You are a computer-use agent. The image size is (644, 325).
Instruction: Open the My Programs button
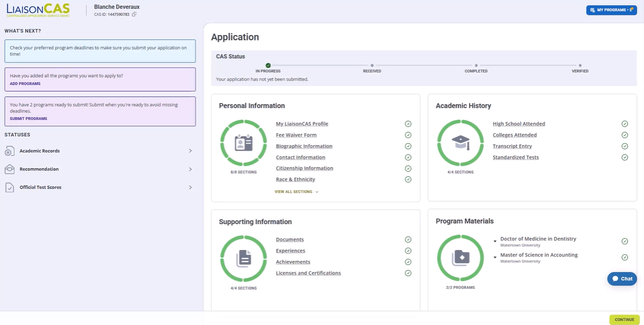[612, 10]
